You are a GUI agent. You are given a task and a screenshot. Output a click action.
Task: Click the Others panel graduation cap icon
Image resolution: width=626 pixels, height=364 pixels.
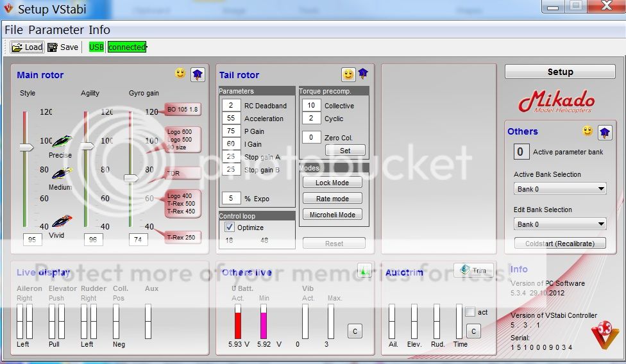604,132
